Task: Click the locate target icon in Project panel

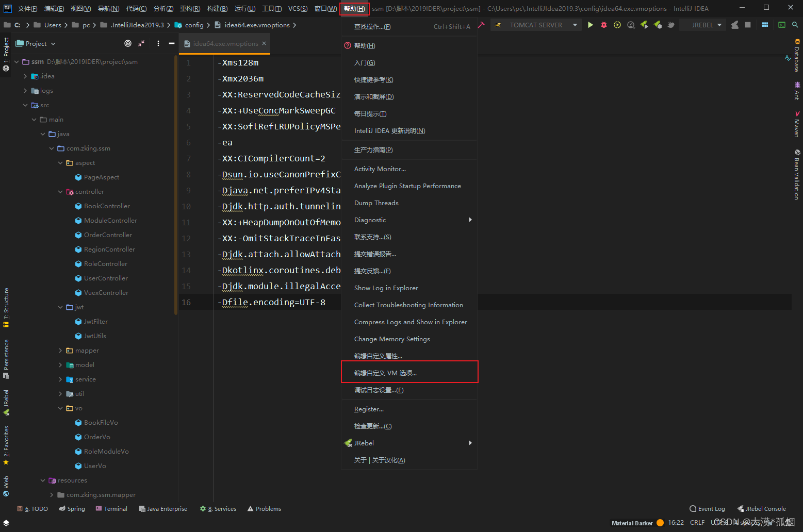Action: point(128,43)
